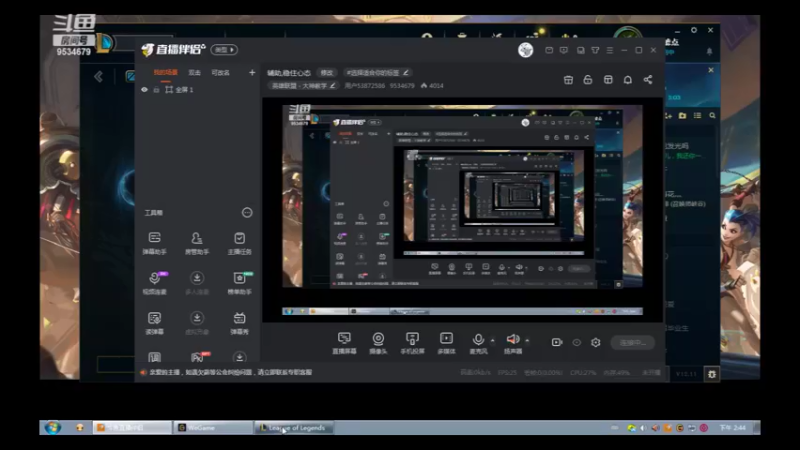Image resolution: width=800 pixels, height=450 pixels.
Task: Click 修改 to edit stream title
Action: (327, 73)
